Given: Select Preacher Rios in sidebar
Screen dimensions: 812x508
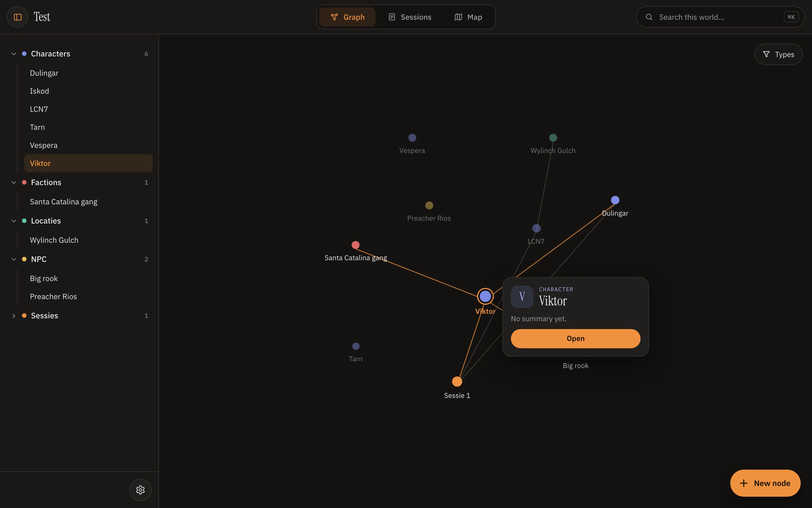Looking at the screenshot, I should (88, 297).
